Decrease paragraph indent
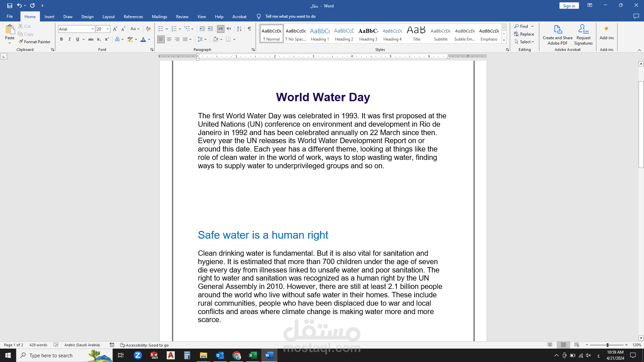 tap(202, 29)
